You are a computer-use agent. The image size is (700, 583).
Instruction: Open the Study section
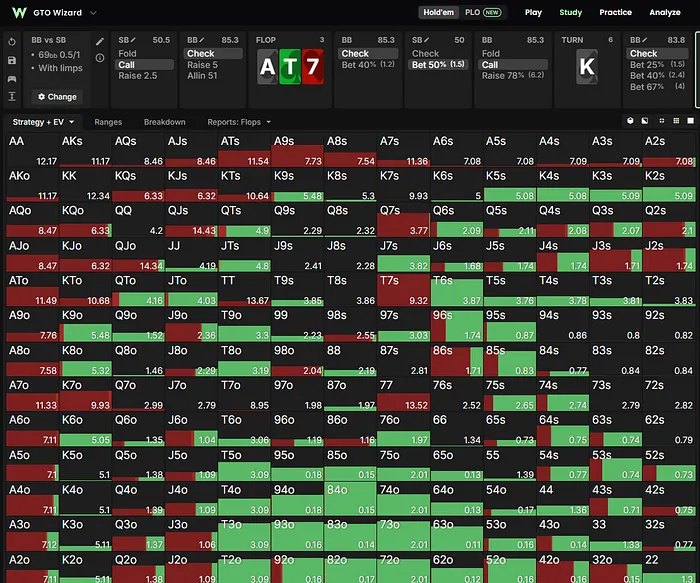tap(571, 12)
